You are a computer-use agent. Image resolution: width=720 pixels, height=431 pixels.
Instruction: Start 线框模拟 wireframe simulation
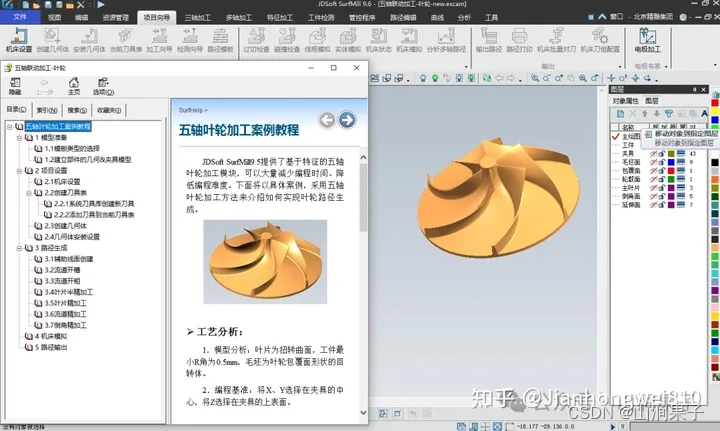[317, 40]
